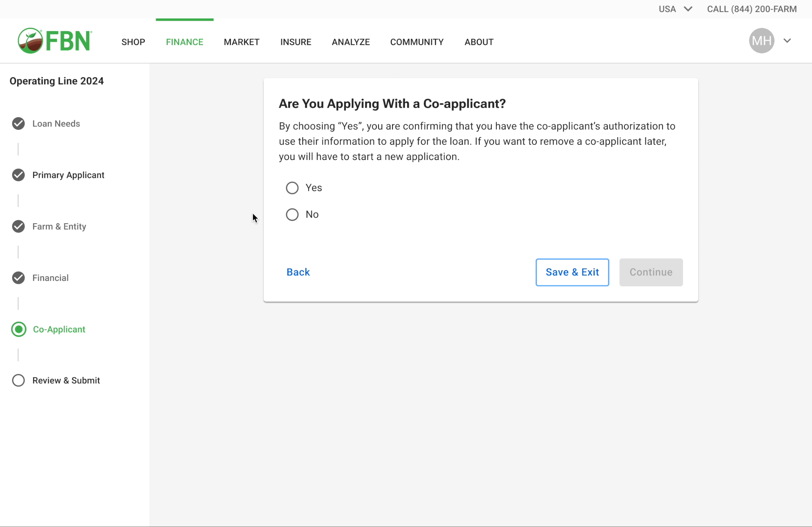Click the Review & Submit empty circle icon
Screen dimensions: 812x527
pos(19,380)
